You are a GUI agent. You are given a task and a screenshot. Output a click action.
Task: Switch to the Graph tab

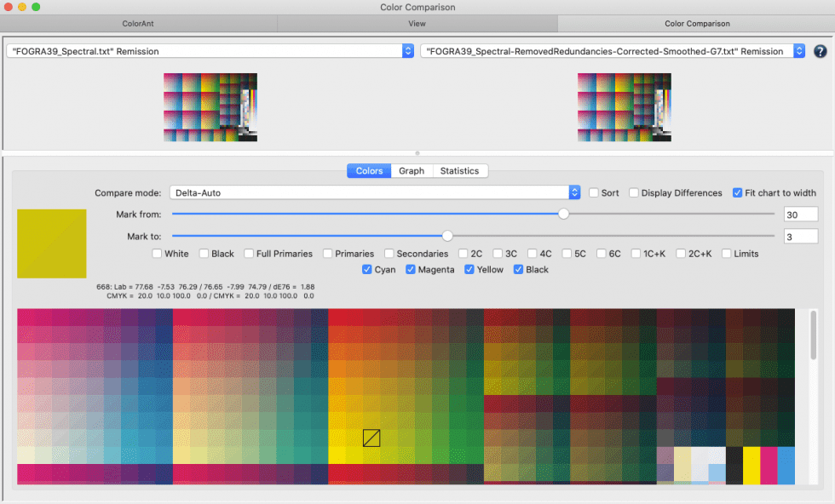tap(412, 170)
